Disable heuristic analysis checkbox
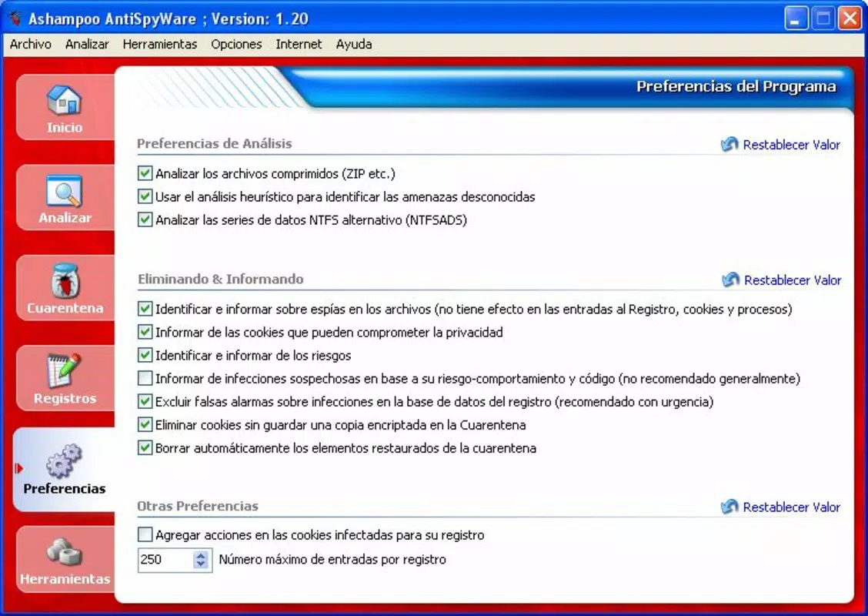Image resolution: width=868 pixels, height=616 pixels. (145, 196)
